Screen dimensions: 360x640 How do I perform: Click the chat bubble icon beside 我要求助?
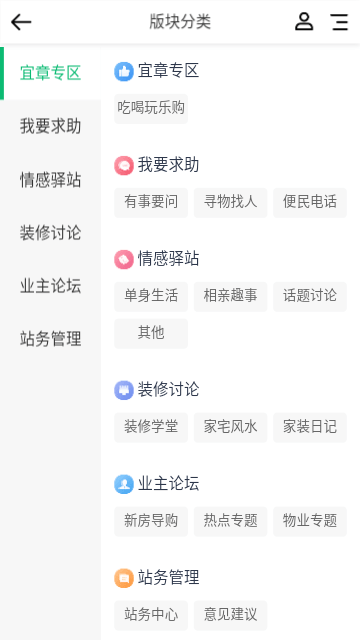coord(124,165)
